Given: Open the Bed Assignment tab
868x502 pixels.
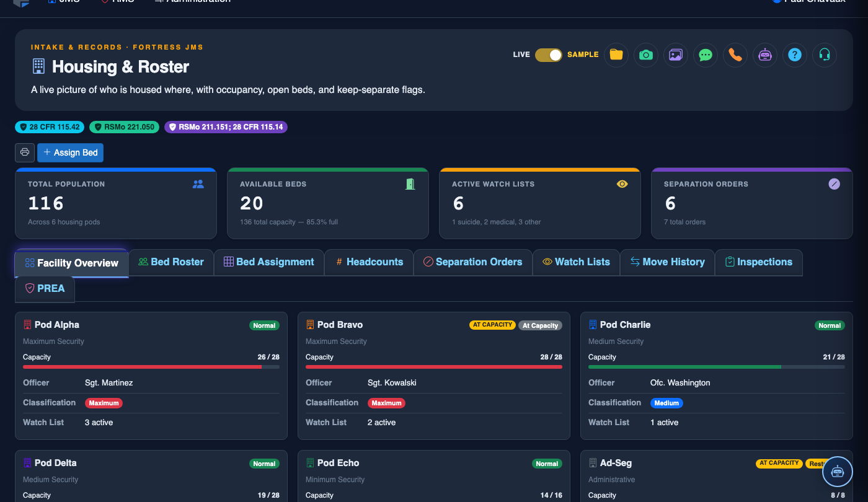Looking at the screenshot, I should [269, 262].
